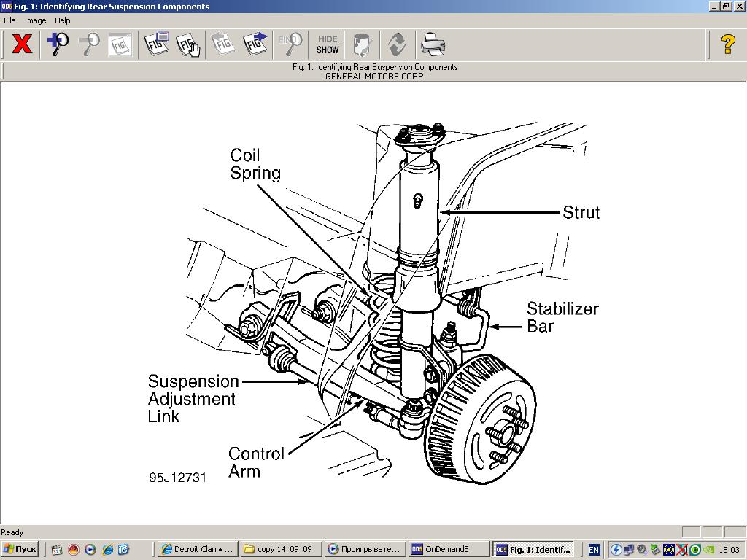Click the printer icon

point(433,44)
